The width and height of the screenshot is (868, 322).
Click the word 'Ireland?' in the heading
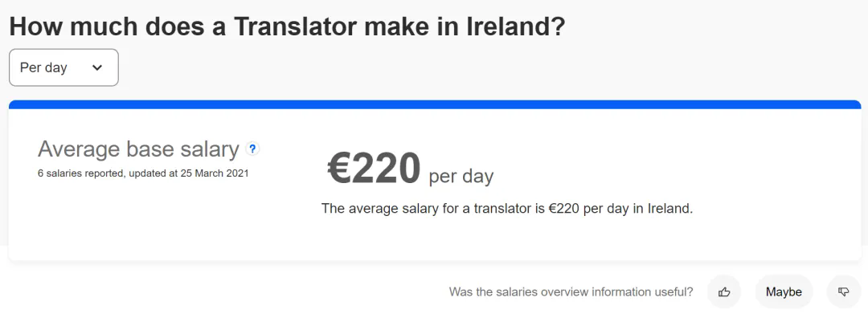(x=516, y=26)
